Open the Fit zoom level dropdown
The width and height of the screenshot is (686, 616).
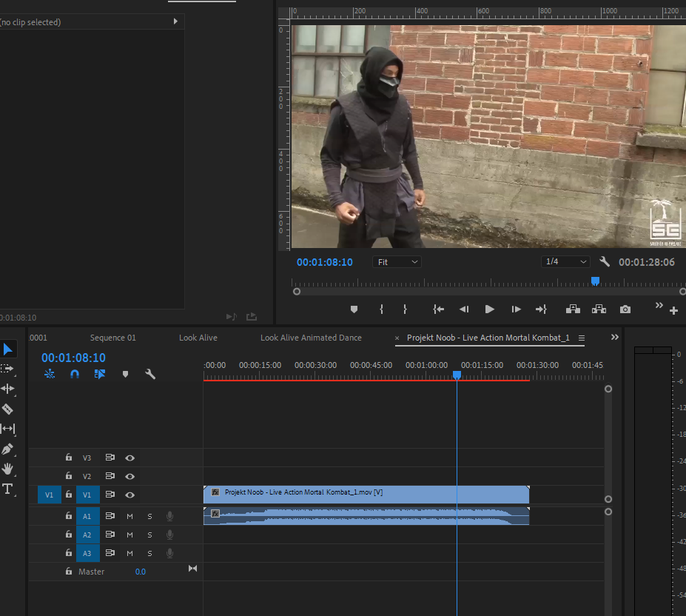pos(397,262)
